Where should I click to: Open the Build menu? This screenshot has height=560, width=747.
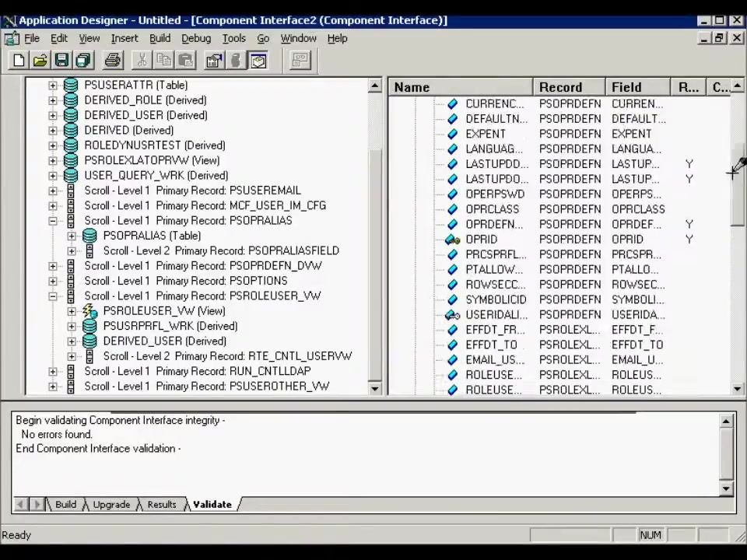click(160, 39)
